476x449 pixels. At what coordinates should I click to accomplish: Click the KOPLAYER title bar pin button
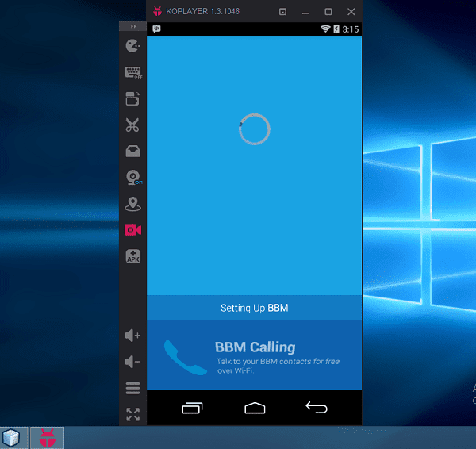click(x=282, y=12)
